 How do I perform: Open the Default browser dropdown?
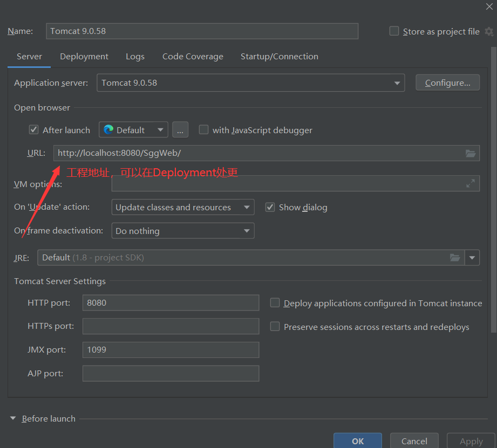tap(133, 130)
